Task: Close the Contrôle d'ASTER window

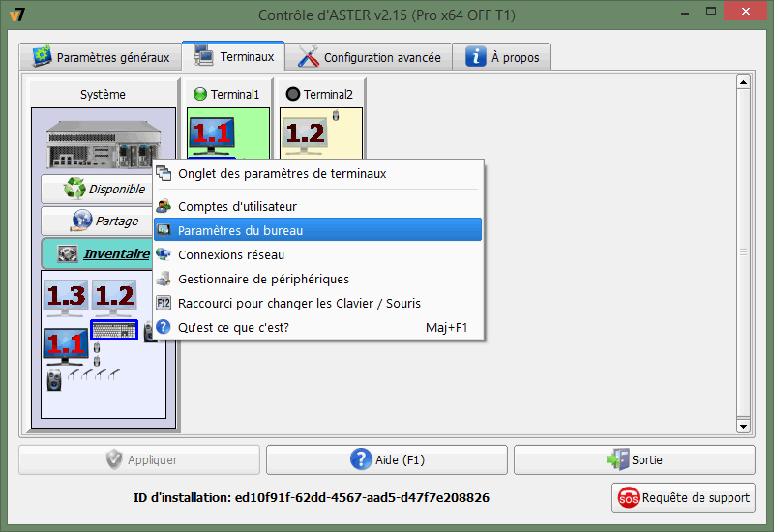Action: 745,12
